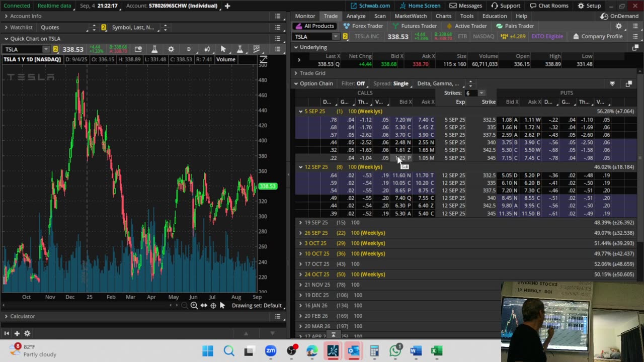This screenshot has width=644, height=362.
Task: Open the Strikes count dropdown
Action: [x=481, y=93]
